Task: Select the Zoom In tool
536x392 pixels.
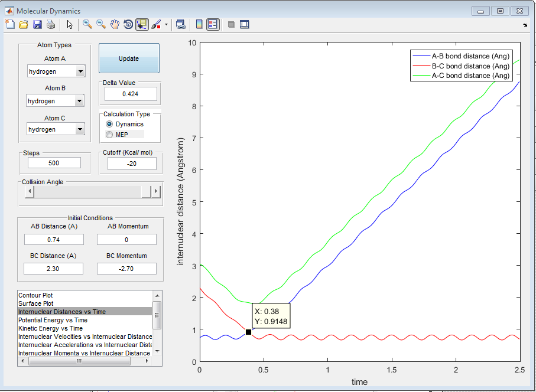Action: 87,24
